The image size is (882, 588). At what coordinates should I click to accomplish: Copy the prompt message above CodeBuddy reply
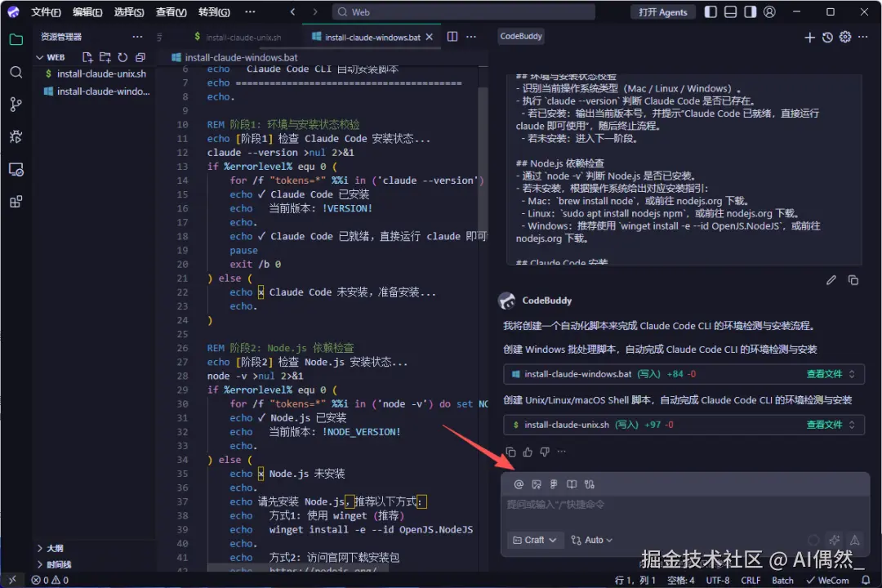[853, 280]
